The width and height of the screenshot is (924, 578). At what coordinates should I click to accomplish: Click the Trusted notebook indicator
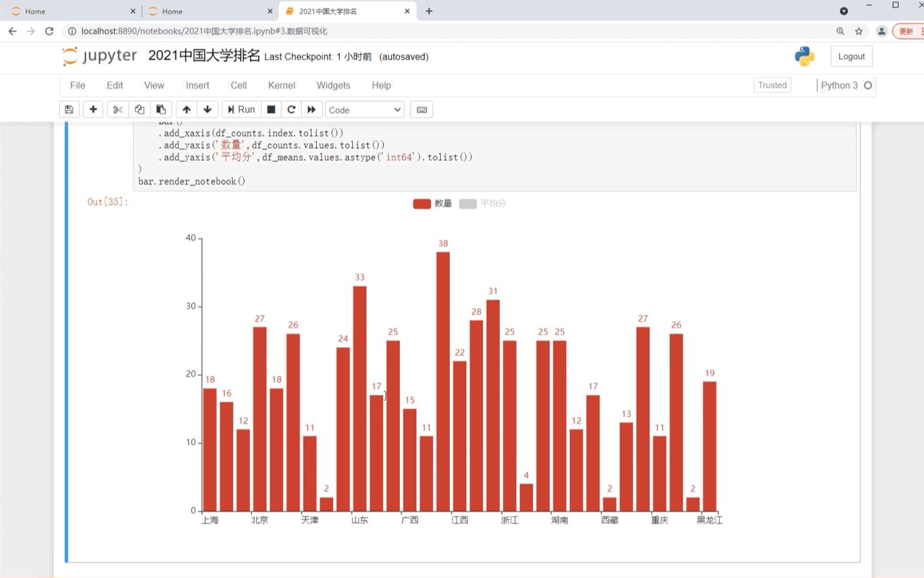773,85
